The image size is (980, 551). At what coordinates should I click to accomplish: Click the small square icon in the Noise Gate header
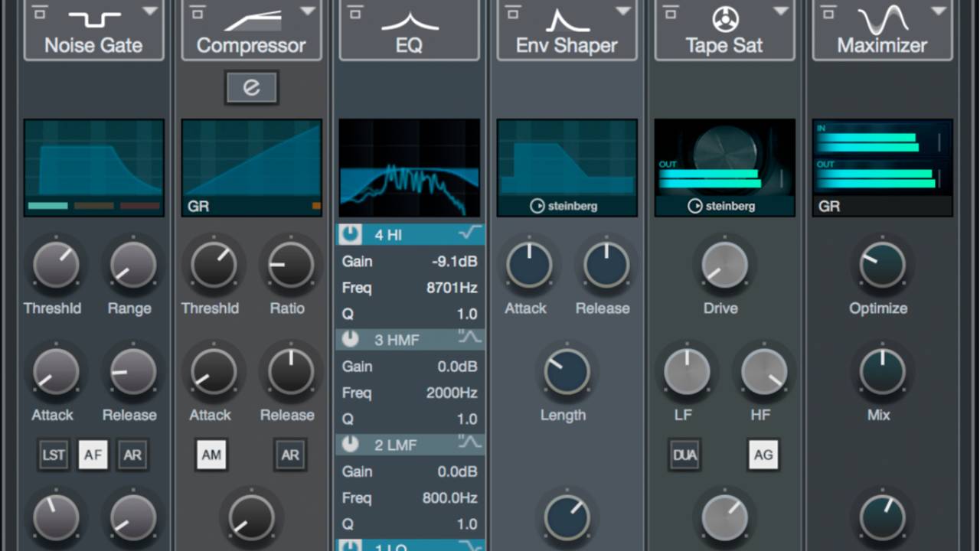pos(41,11)
